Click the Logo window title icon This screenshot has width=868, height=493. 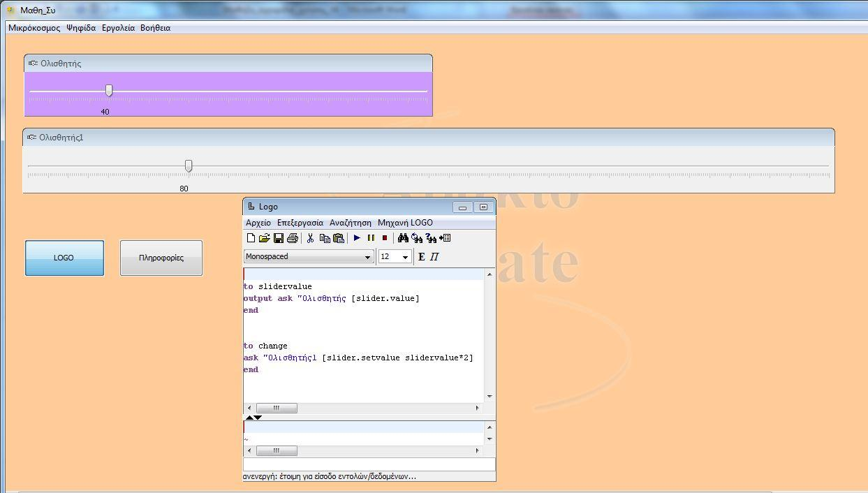[x=251, y=207]
